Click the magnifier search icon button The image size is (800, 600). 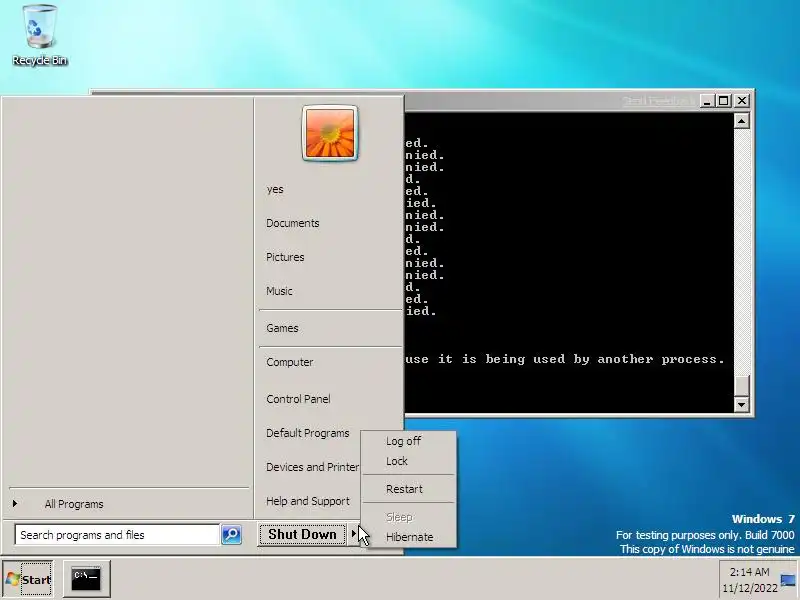231,535
